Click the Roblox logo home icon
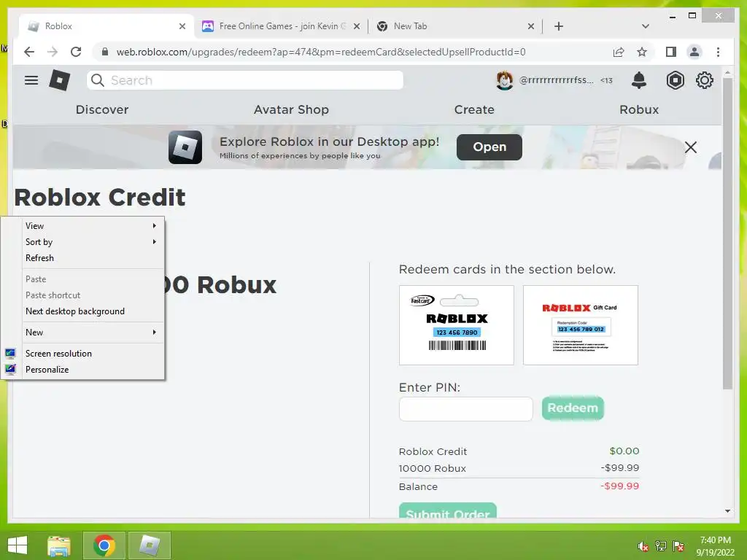This screenshot has height=560, width=747. point(60,80)
